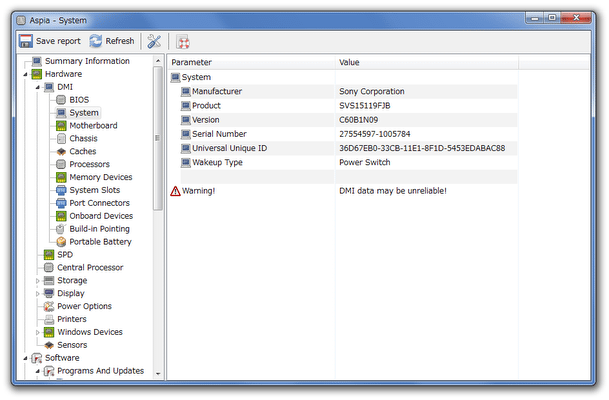Select Programs And Updates tree item

[x=101, y=371]
